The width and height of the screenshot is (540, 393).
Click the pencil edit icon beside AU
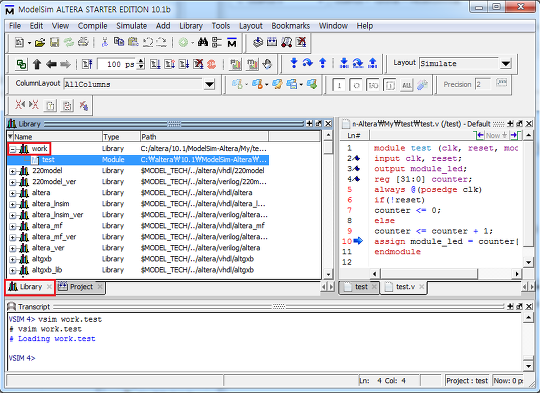click(x=422, y=85)
